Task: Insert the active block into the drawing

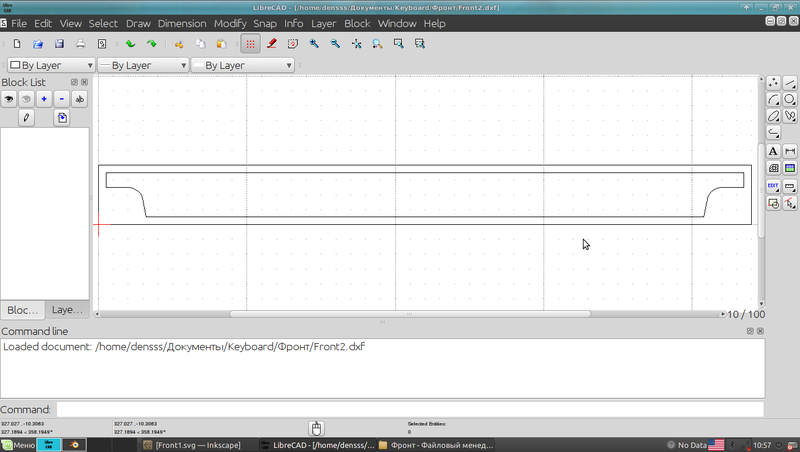Action: 62,118
